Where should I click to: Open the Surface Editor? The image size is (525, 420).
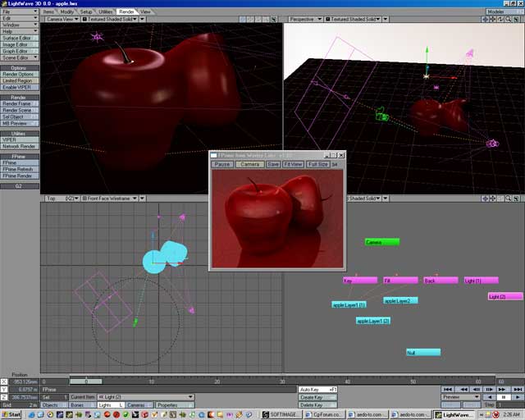(20, 39)
